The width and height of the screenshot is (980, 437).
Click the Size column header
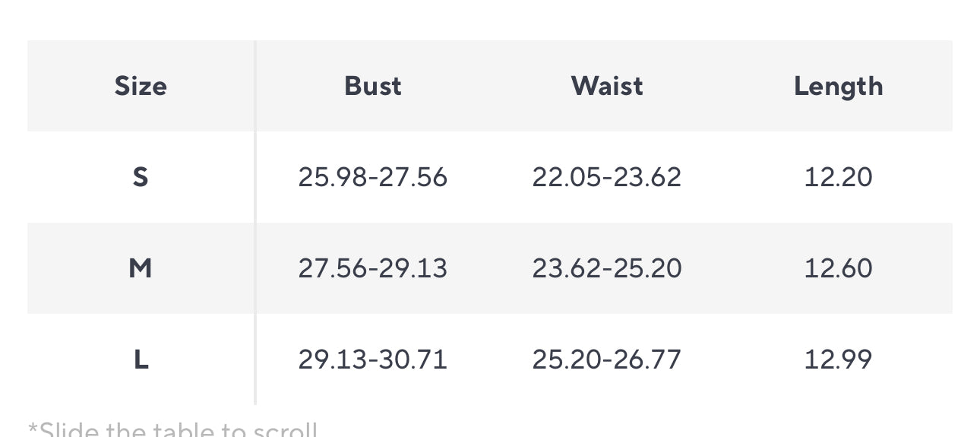pyautogui.click(x=141, y=86)
